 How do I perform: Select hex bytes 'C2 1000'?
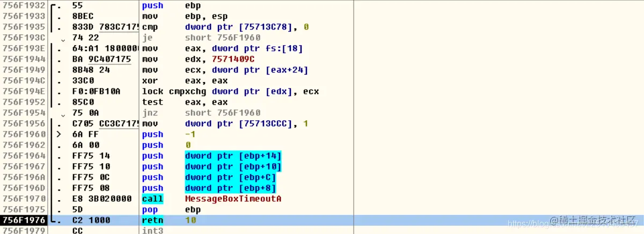[91, 220]
